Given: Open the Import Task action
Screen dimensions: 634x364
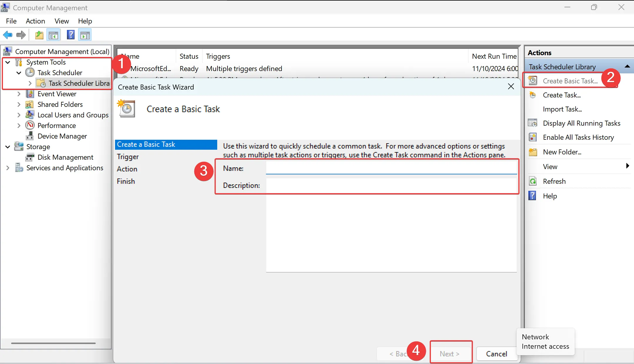Looking at the screenshot, I should point(562,109).
